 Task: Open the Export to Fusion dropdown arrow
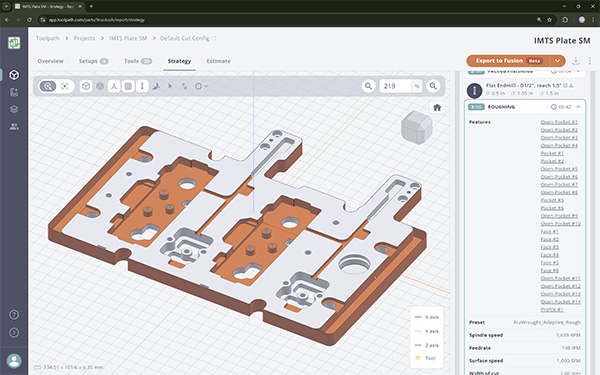point(558,60)
